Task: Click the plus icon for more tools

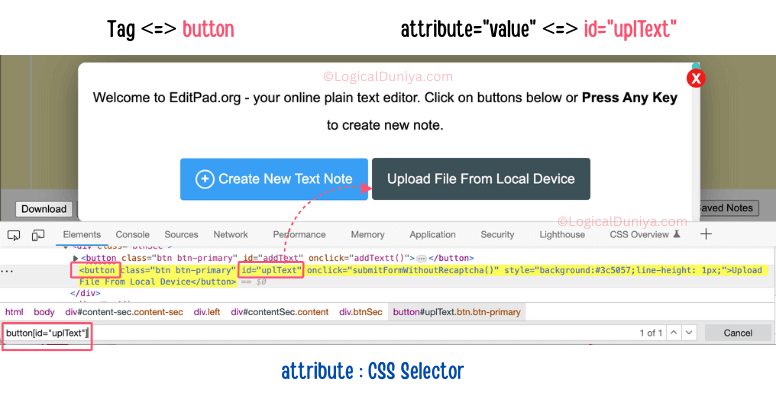Action: (x=706, y=234)
